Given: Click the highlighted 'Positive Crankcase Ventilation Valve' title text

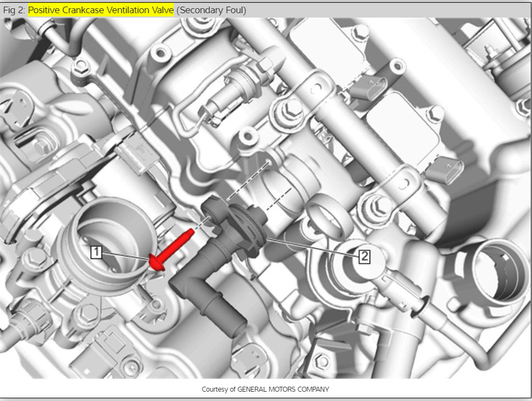Looking at the screenshot, I should [x=101, y=10].
